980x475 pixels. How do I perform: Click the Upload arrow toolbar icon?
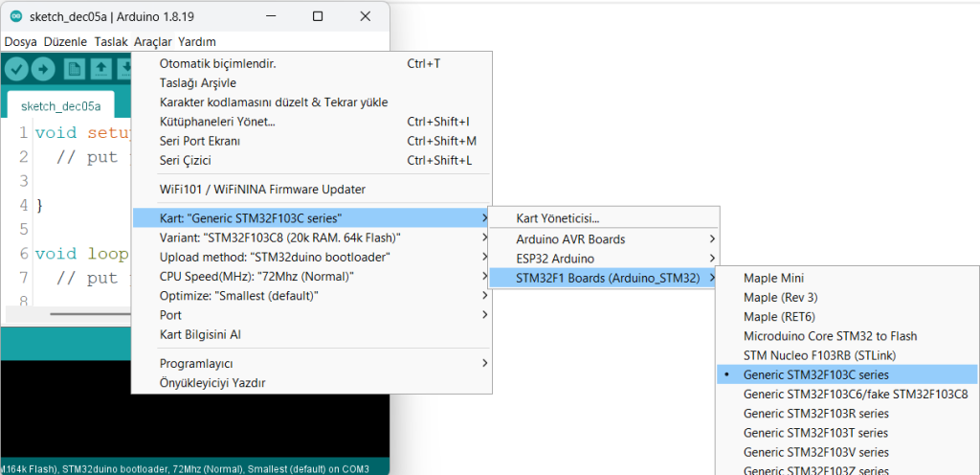pos(43,69)
